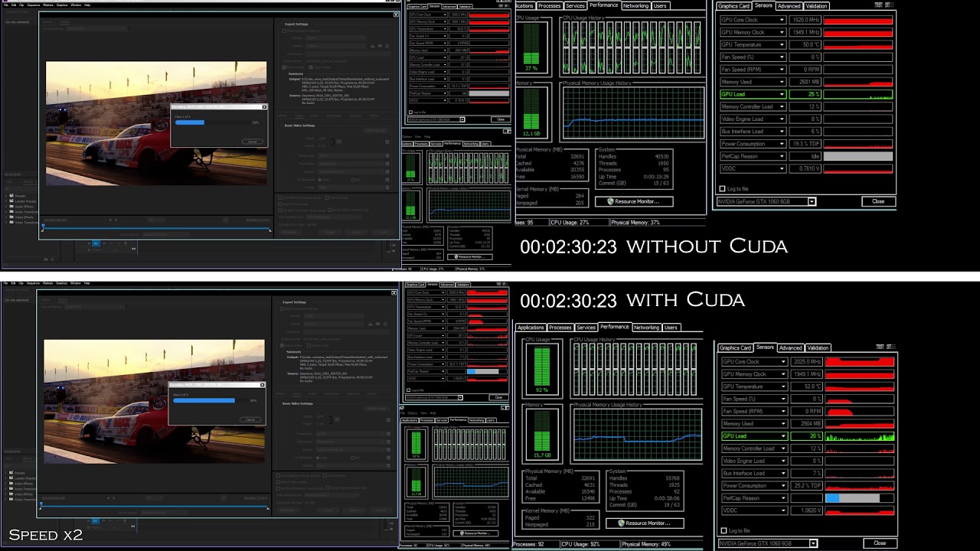Select the Presets folder icon in the top Premiere effects panel
This screenshot has width=980, height=551.
click(11, 195)
